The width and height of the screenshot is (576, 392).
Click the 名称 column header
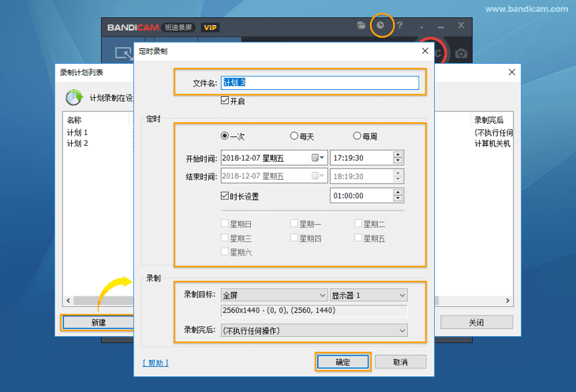tap(74, 120)
